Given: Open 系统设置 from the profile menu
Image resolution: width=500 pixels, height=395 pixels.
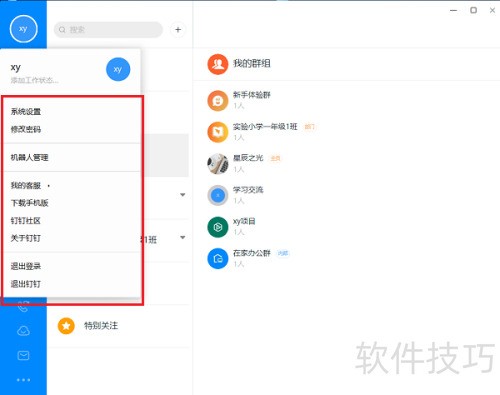Looking at the screenshot, I should point(26,112).
